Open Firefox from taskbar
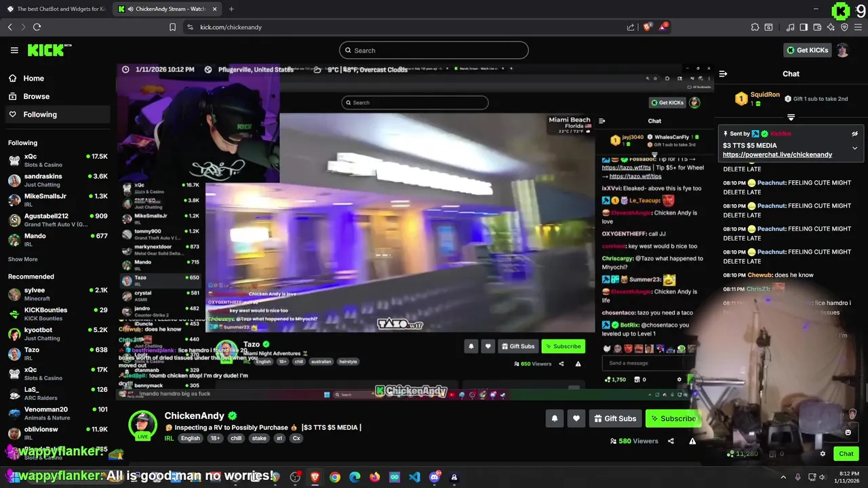This screenshot has width=868, height=488. (x=374, y=477)
